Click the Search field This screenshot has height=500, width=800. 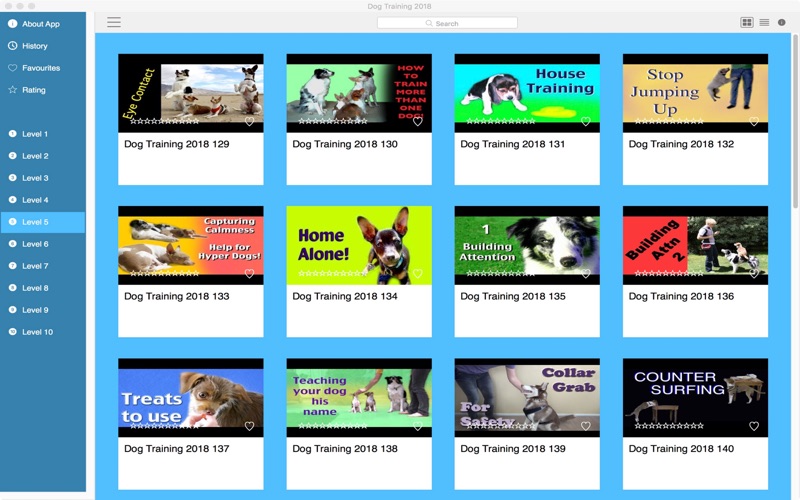(x=447, y=23)
